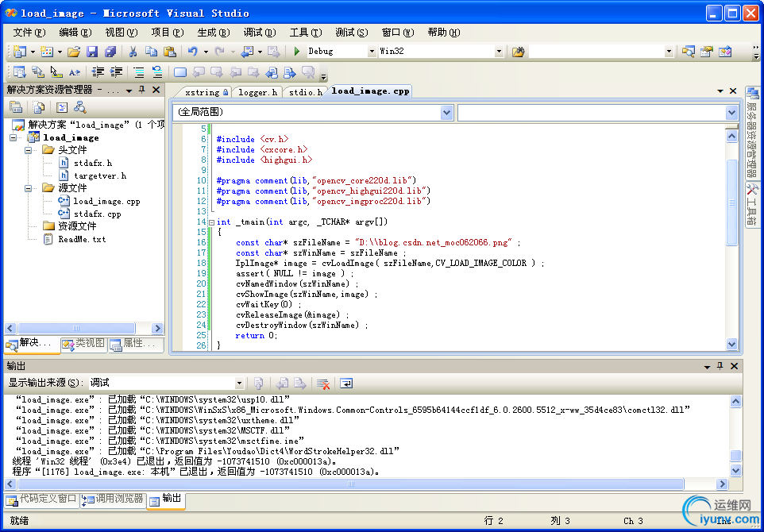
Task: Switch to the xstring editor tab
Action: click(x=206, y=92)
